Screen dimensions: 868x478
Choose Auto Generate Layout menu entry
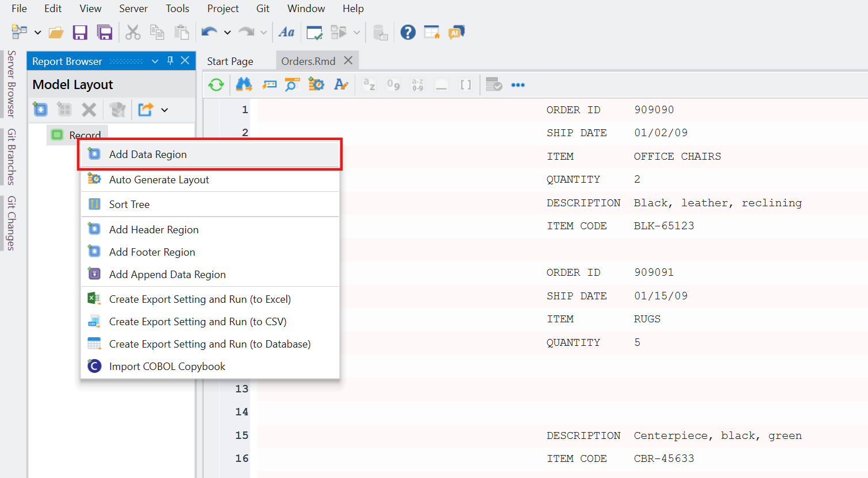(159, 180)
